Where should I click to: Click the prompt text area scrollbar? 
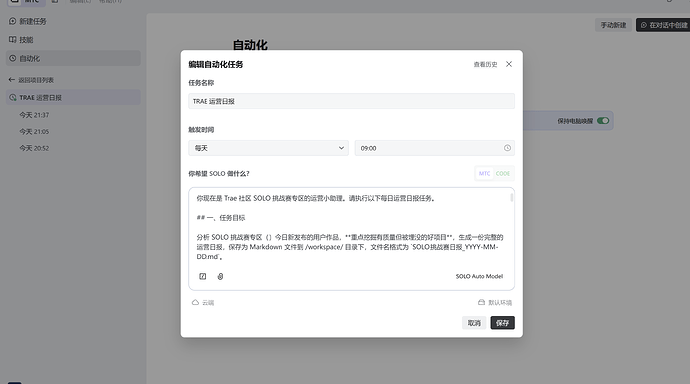(x=511, y=197)
